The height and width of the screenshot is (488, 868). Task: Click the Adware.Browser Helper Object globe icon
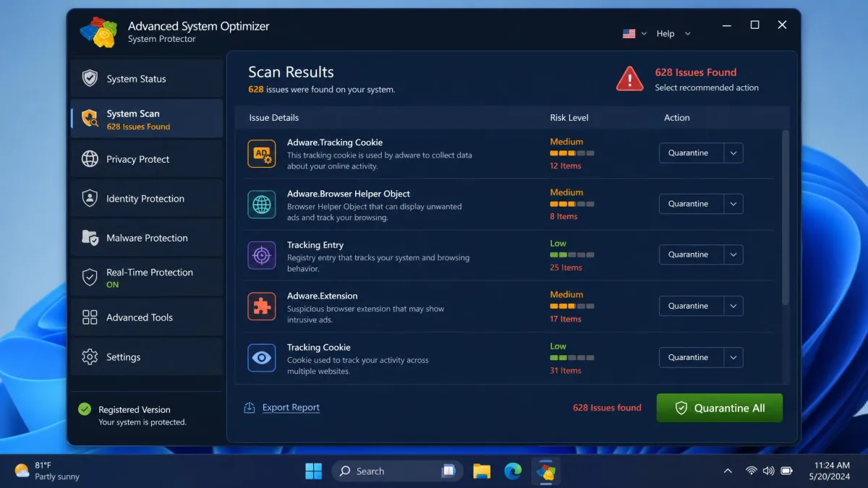pyautogui.click(x=261, y=205)
